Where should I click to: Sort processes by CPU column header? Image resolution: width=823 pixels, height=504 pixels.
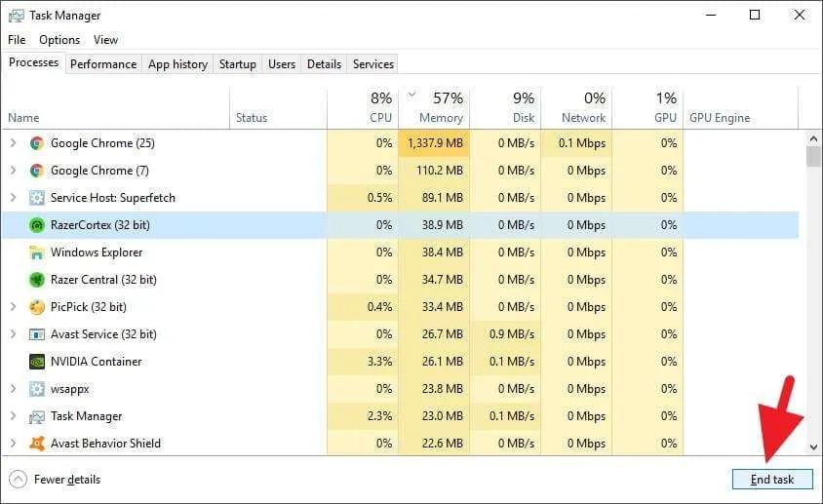tap(363, 108)
